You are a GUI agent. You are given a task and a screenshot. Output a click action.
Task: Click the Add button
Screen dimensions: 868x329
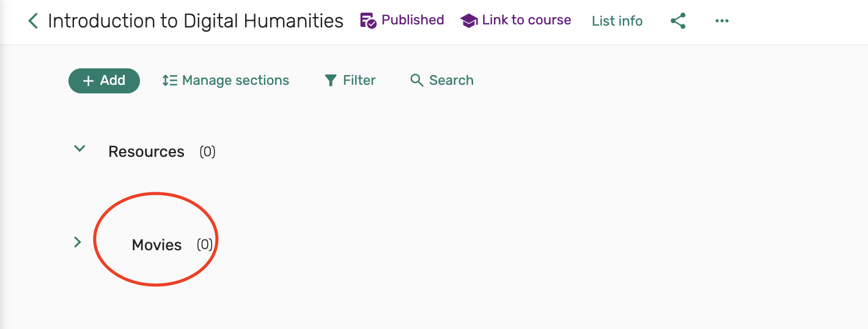pos(105,81)
